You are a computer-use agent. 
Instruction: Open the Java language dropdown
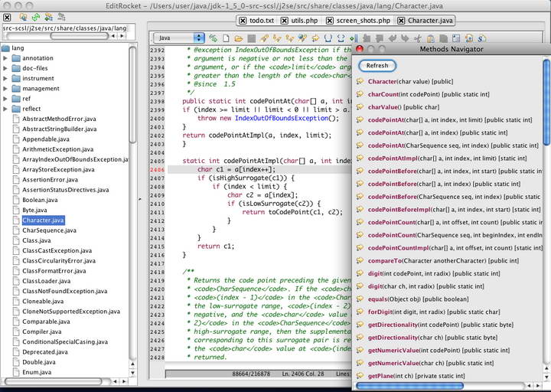click(x=179, y=38)
